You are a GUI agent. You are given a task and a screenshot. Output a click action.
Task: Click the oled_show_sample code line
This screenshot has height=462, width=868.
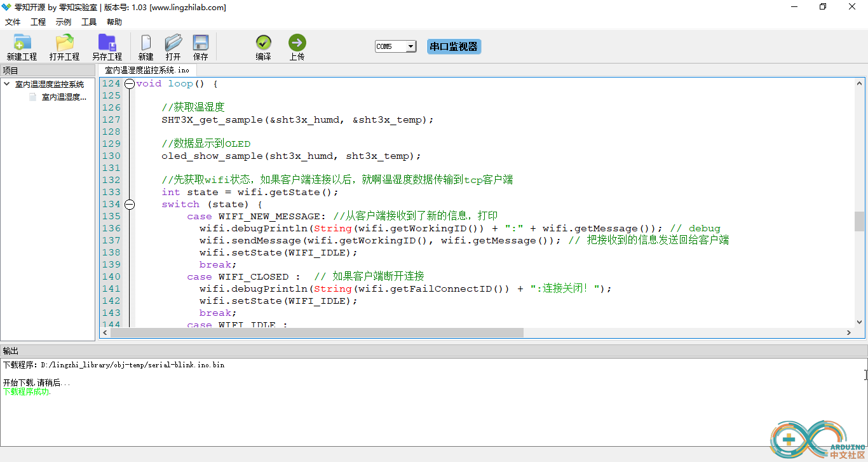point(291,156)
